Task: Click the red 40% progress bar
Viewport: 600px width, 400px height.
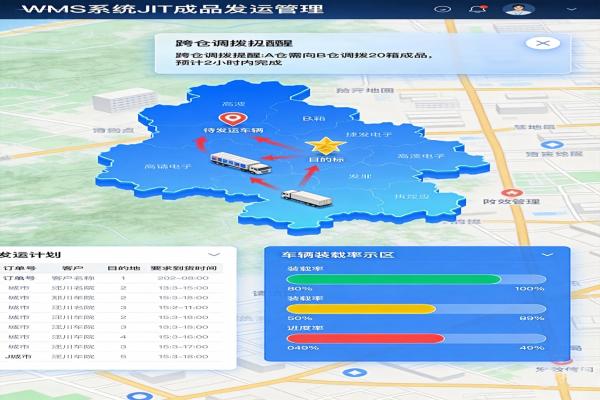Action: [x=365, y=338]
